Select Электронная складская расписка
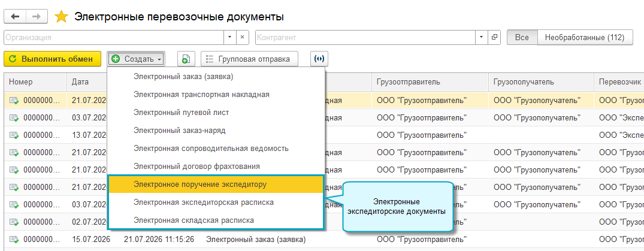 click(x=216, y=220)
